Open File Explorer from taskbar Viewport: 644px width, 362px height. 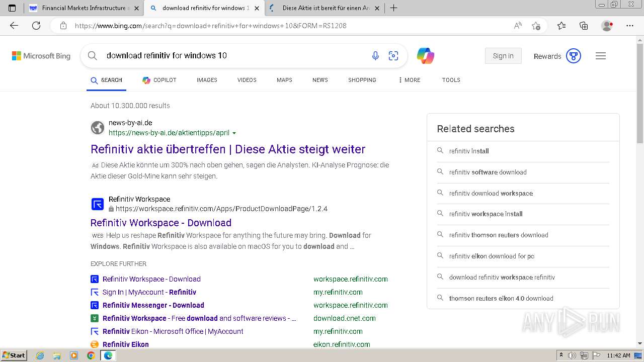tap(57, 355)
